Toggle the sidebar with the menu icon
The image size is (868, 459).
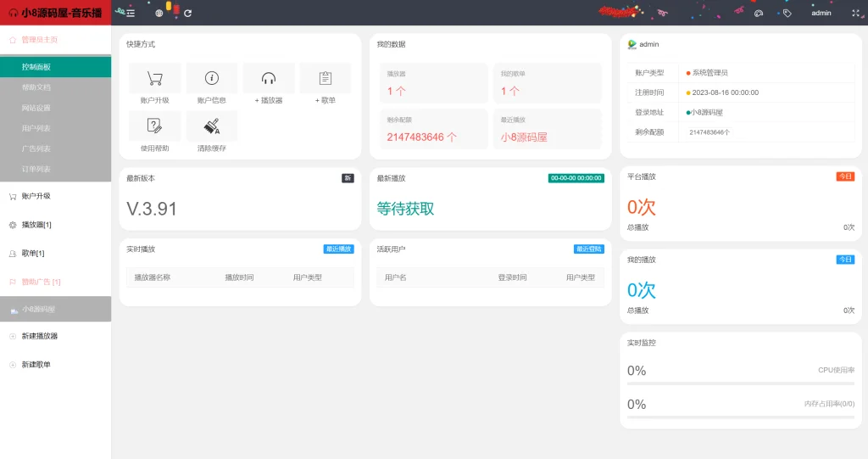tap(131, 13)
